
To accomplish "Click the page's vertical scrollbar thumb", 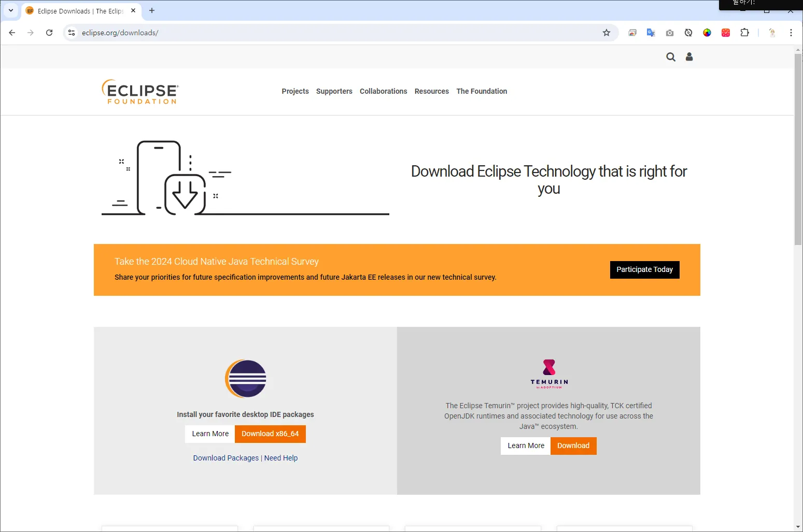I will (x=798, y=149).
